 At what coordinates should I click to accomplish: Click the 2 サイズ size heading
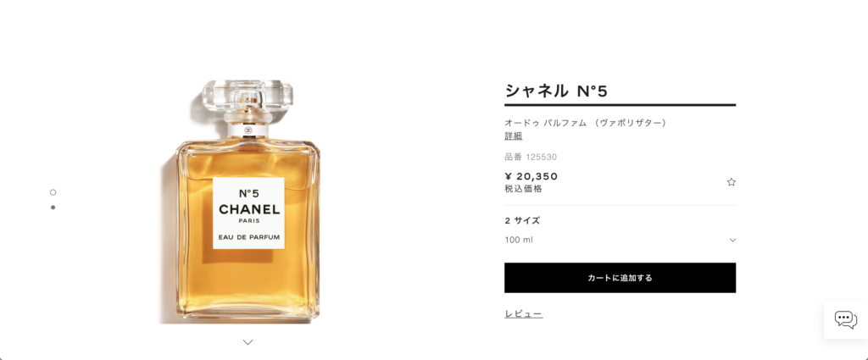click(522, 220)
